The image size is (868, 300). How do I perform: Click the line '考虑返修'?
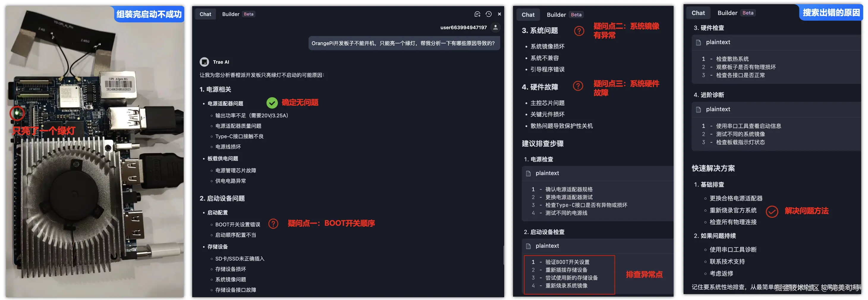721,274
